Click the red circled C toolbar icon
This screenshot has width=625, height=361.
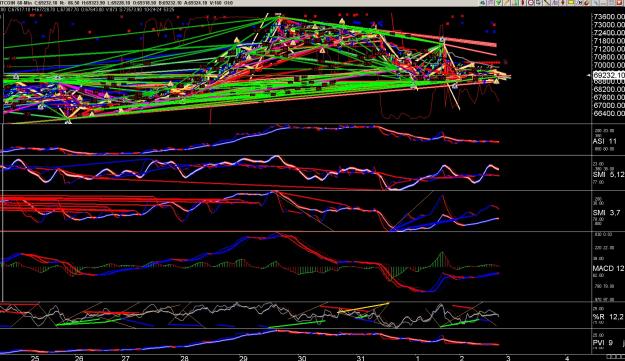pyautogui.click(x=531, y=2)
